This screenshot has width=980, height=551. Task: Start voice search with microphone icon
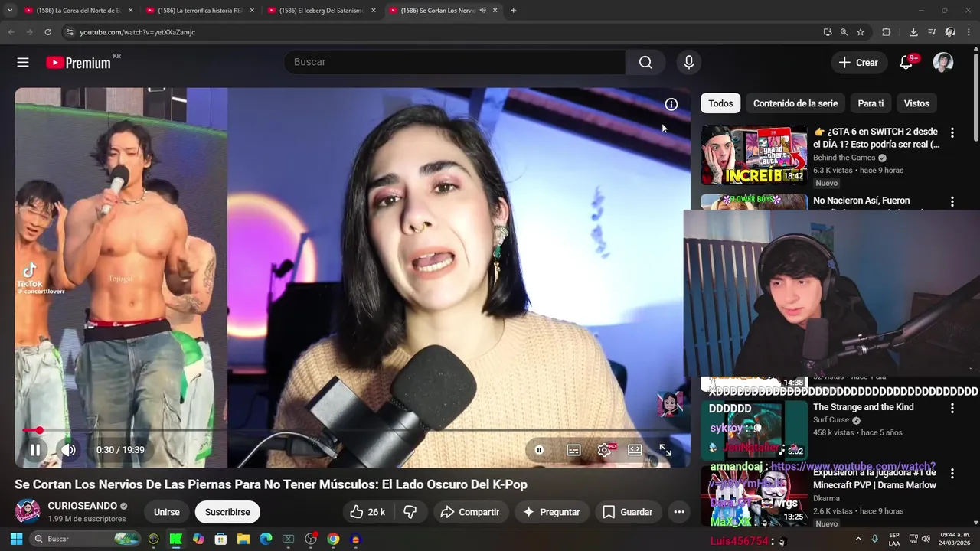coord(689,63)
